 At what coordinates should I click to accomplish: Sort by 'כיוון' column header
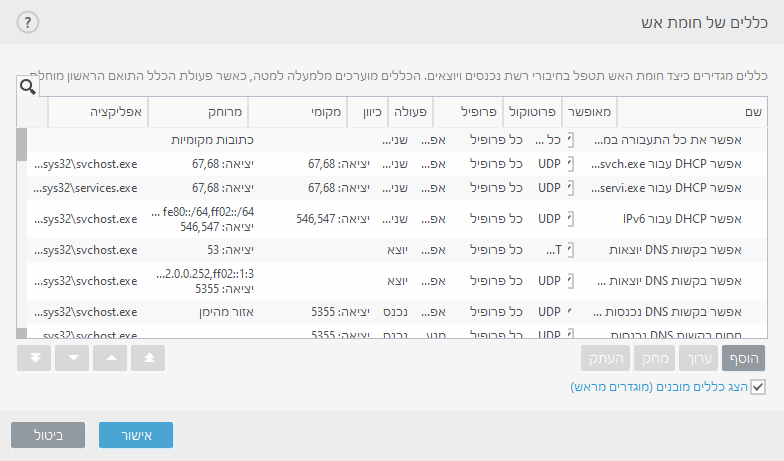pyautogui.click(x=368, y=112)
